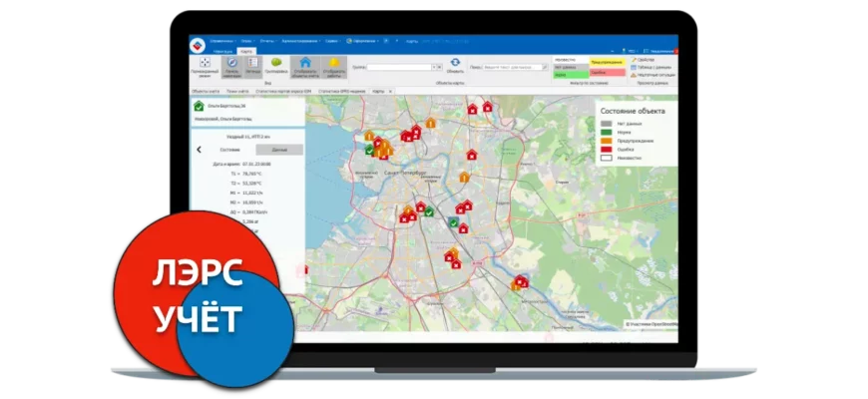This screenshot has width=868, height=399.
Task: Click the gray Нет данных swatch in the map legend
Action: tap(607, 124)
